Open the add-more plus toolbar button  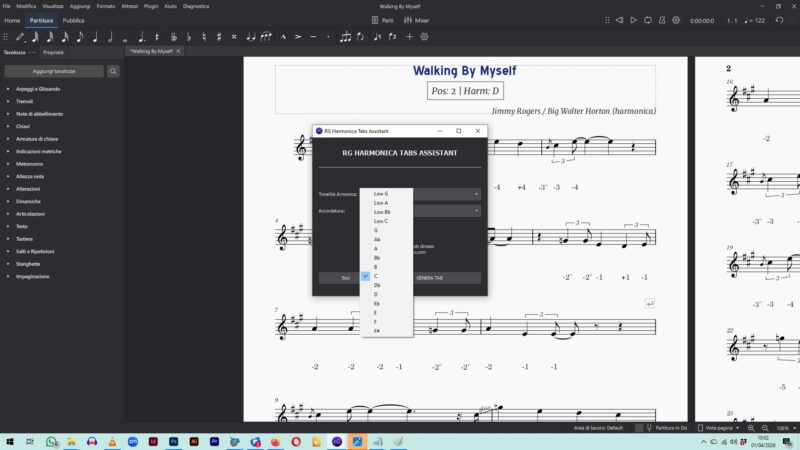pyautogui.click(x=409, y=37)
